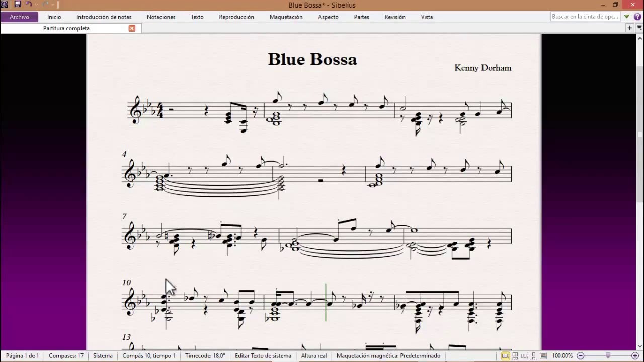Open the Introducción de notas tab
The width and height of the screenshot is (644, 362).
(104, 17)
